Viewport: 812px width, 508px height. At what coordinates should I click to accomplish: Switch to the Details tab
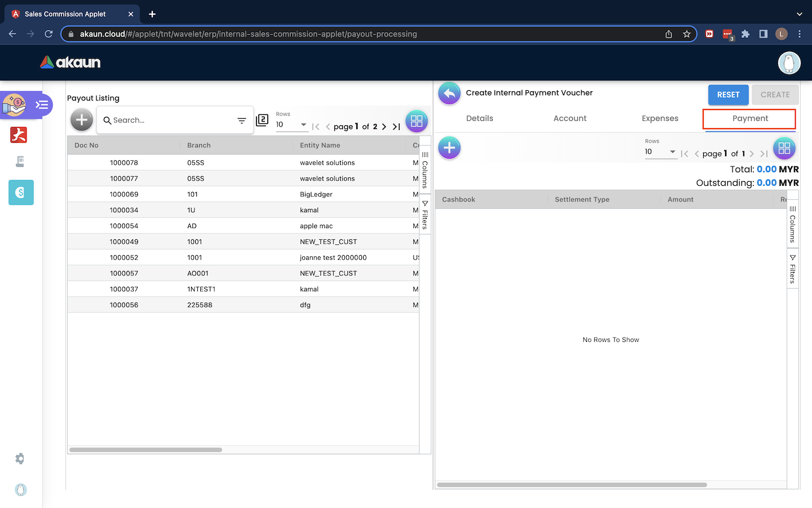tap(479, 119)
